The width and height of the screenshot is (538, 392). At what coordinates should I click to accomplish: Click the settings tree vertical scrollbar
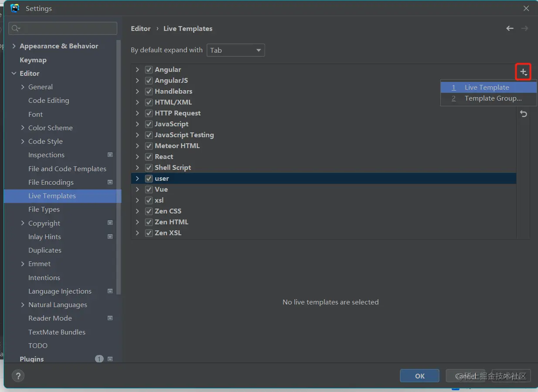tap(119, 168)
